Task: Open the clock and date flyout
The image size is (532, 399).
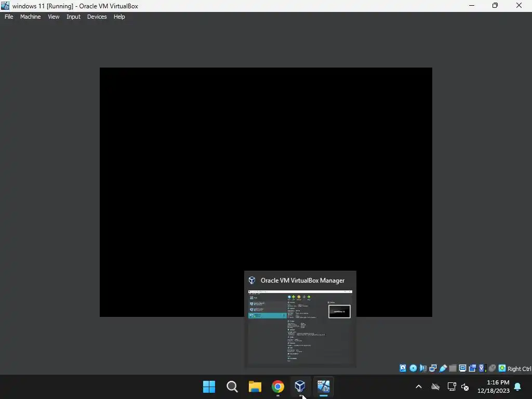Action: (x=494, y=387)
